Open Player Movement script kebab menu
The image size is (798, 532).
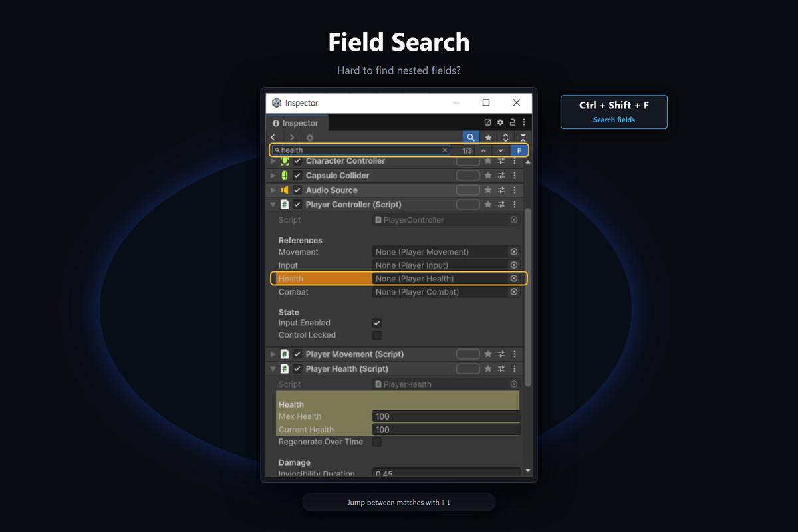tap(515, 354)
